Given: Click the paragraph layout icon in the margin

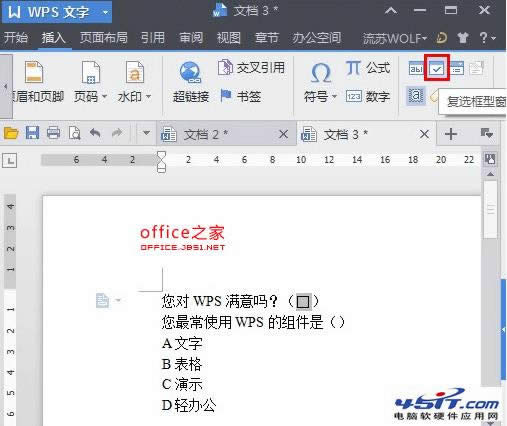Looking at the screenshot, I should pos(103,300).
